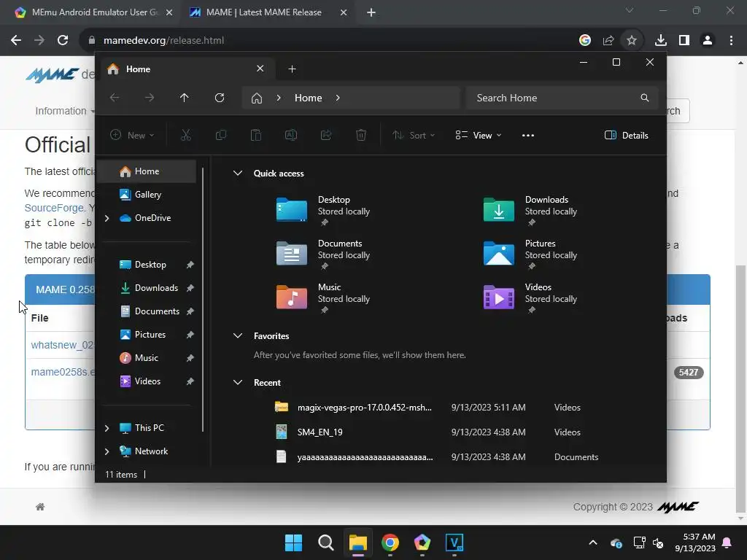The image size is (747, 560).
Task: Select Home in the Explorer sidebar
Action: point(147,171)
